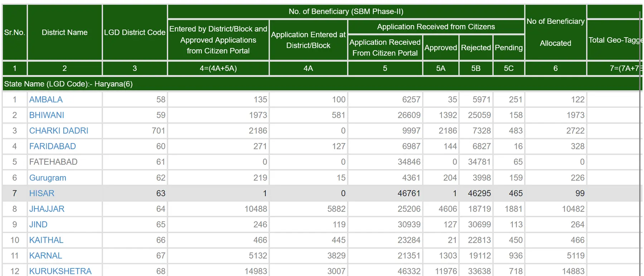Click the value 9997 in Charki Dadri row

point(411,131)
